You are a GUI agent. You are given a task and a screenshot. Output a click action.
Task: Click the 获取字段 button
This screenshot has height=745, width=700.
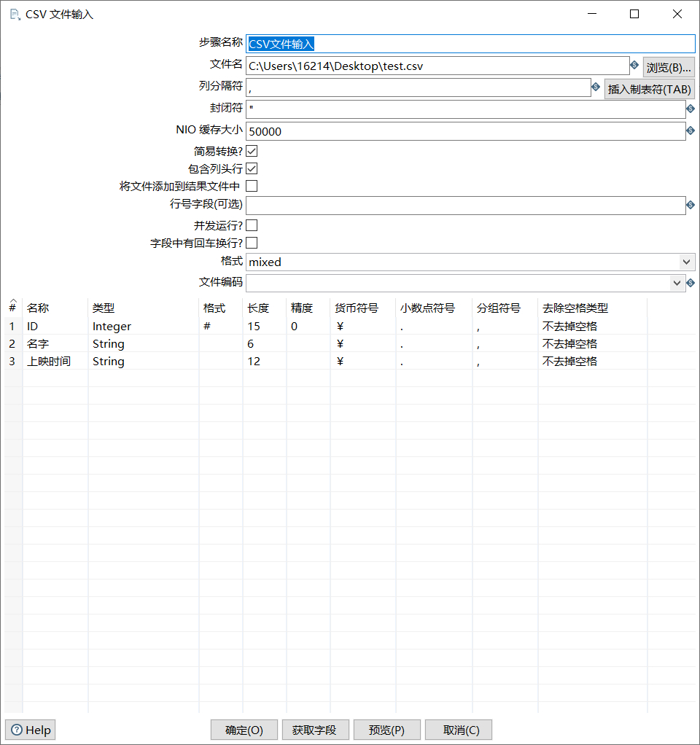314,730
